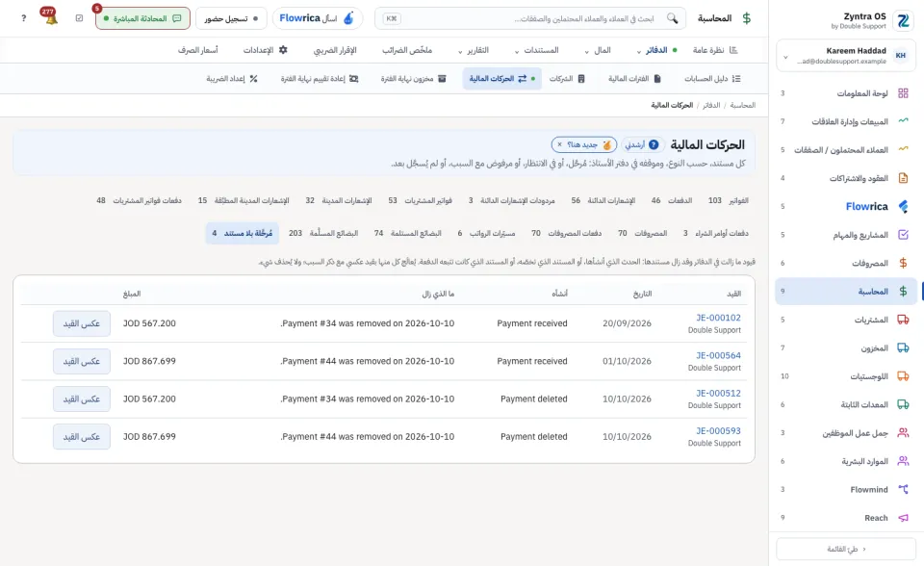Open الموارد البشرية person icon

(x=903, y=461)
